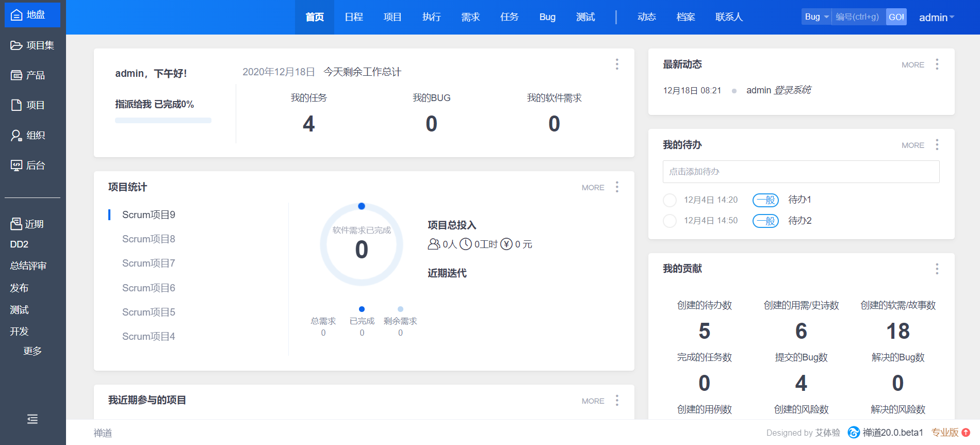Open 发布 from the sidebar
Screen dimensions: 980x445
pyautogui.click(x=19, y=288)
